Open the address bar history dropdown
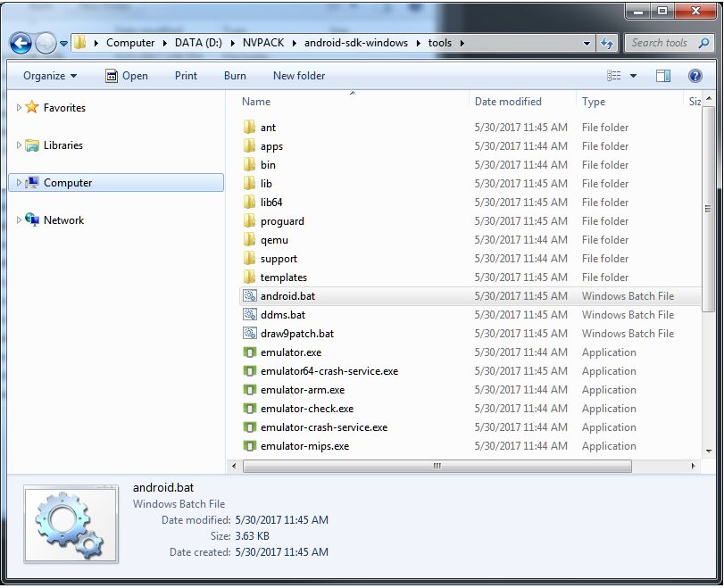The image size is (724, 588). tap(588, 43)
